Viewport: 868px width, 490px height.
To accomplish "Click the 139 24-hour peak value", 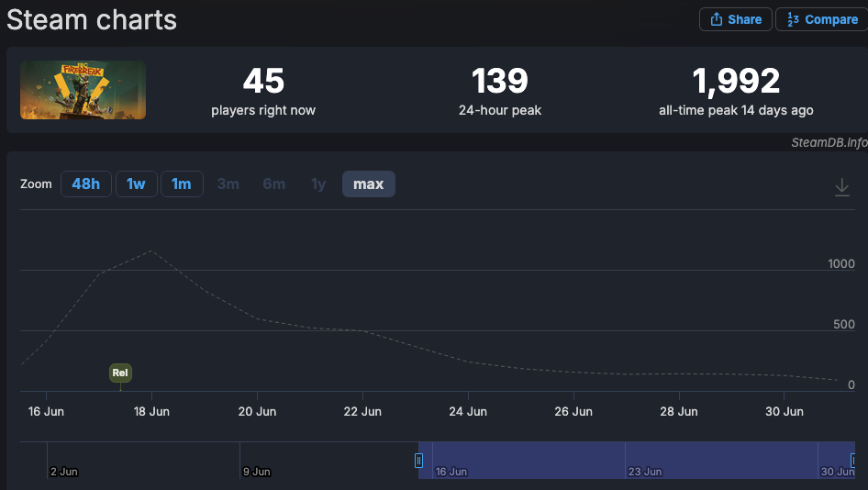I will click(x=500, y=81).
